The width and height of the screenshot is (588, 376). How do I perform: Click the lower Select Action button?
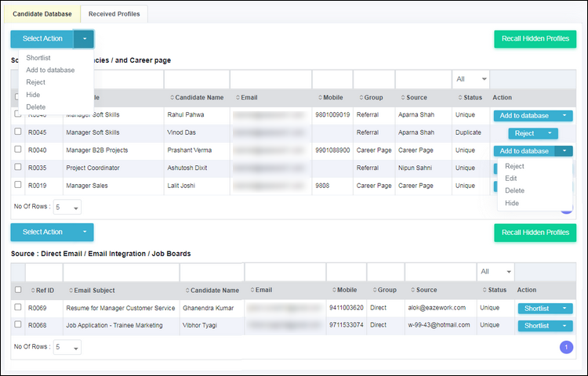point(42,232)
